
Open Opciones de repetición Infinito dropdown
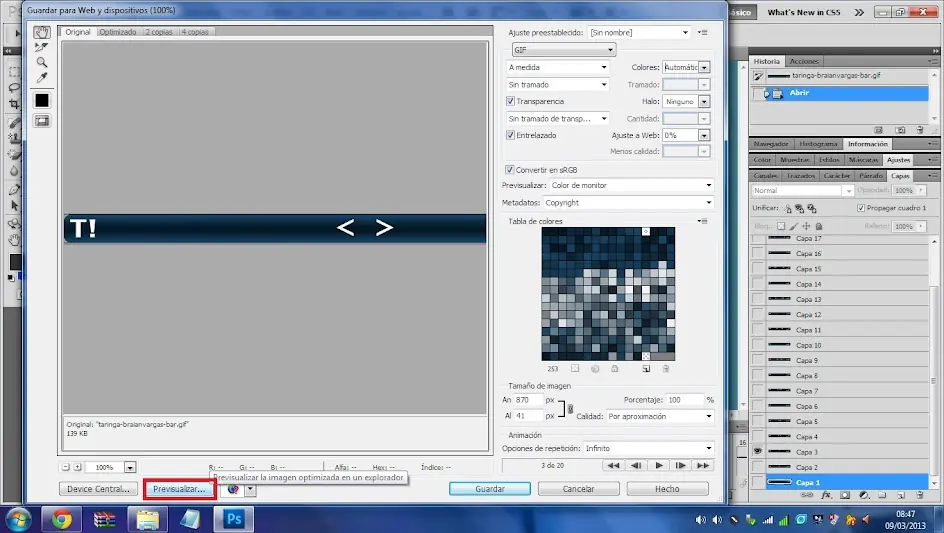648,449
